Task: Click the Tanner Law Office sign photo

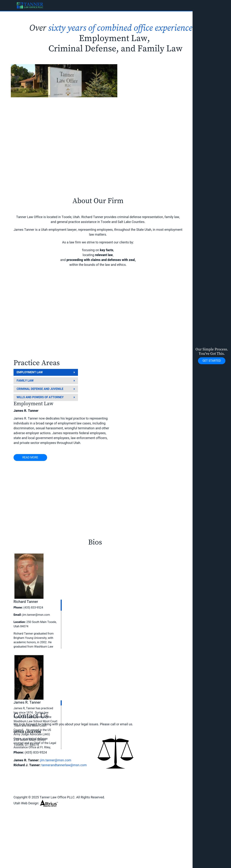Action: [x=64, y=81]
